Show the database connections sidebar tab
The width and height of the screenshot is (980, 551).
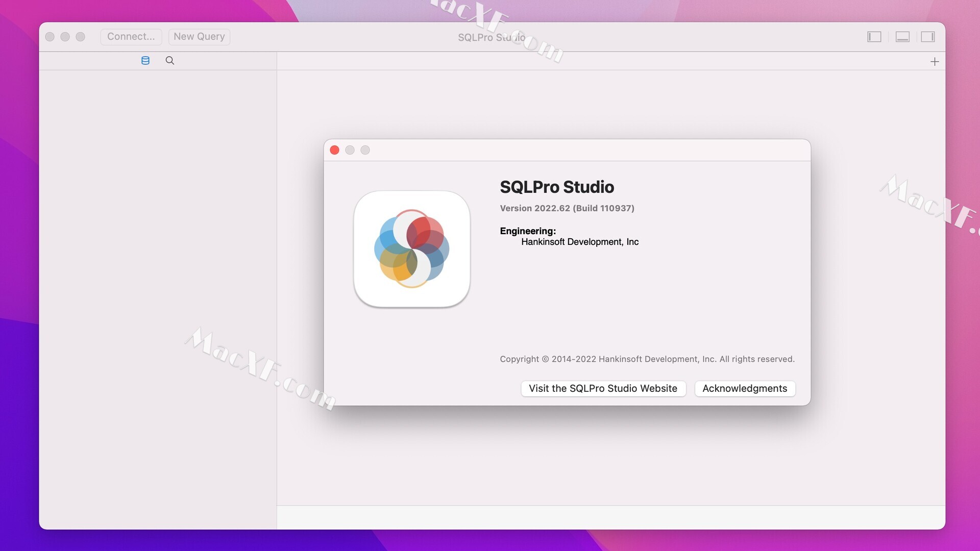pyautogui.click(x=145, y=61)
